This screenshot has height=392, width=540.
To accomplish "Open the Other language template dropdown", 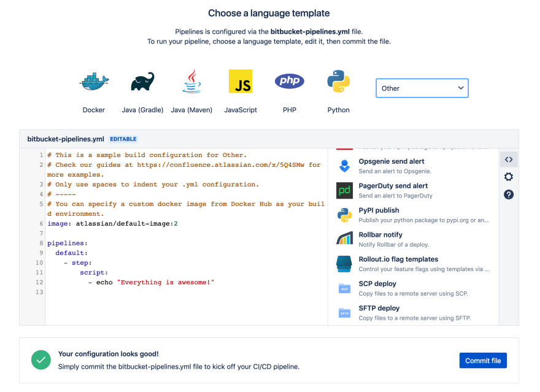I will tap(422, 88).
